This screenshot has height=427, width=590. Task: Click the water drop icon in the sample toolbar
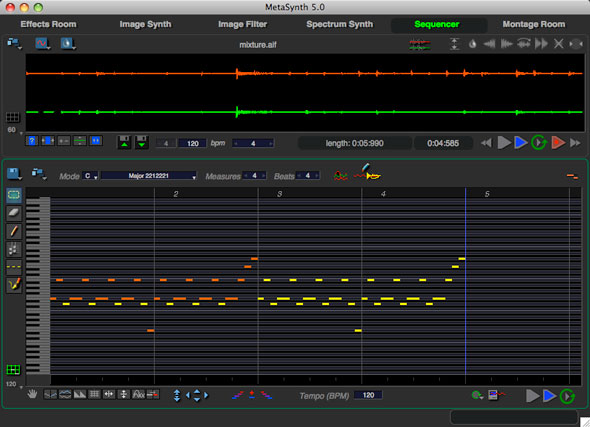coord(473,44)
